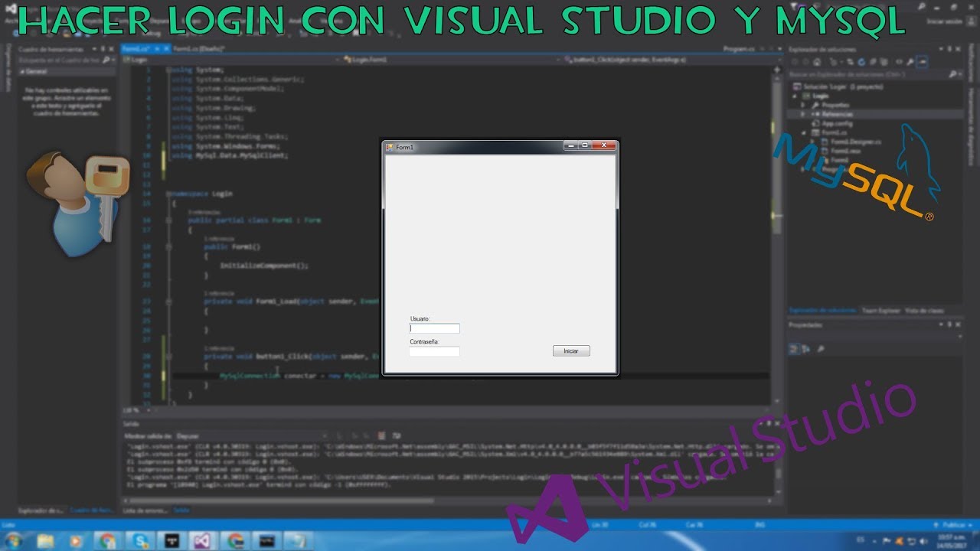The height and width of the screenshot is (551, 980).
Task: Switch to the Team Explorer tab
Action: 881,311
